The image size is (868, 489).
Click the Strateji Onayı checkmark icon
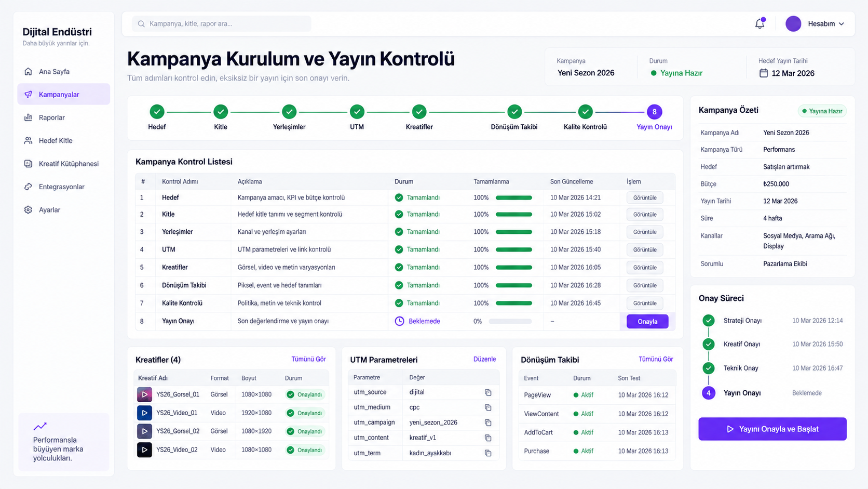(709, 321)
